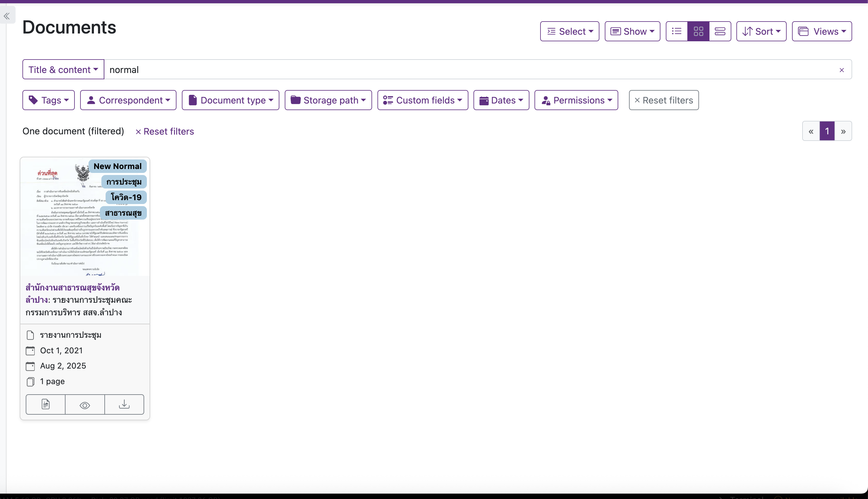Image resolution: width=868 pixels, height=499 pixels.
Task: Expand the Document type filter
Action: 230,100
